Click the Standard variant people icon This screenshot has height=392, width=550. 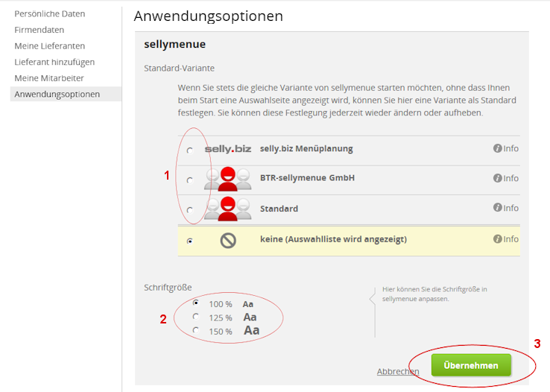[228, 209]
